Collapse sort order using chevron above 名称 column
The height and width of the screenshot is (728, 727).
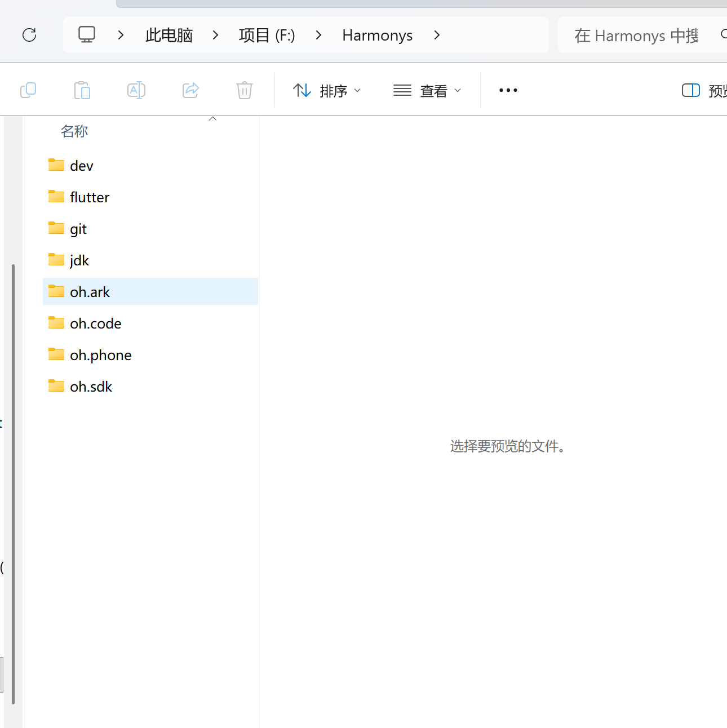212,118
